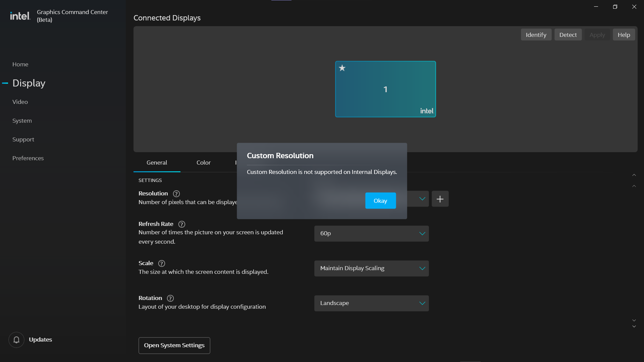Open the Rotation help tooltip
This screenshot has height=362, width=644.
click(x=170, y=298)
